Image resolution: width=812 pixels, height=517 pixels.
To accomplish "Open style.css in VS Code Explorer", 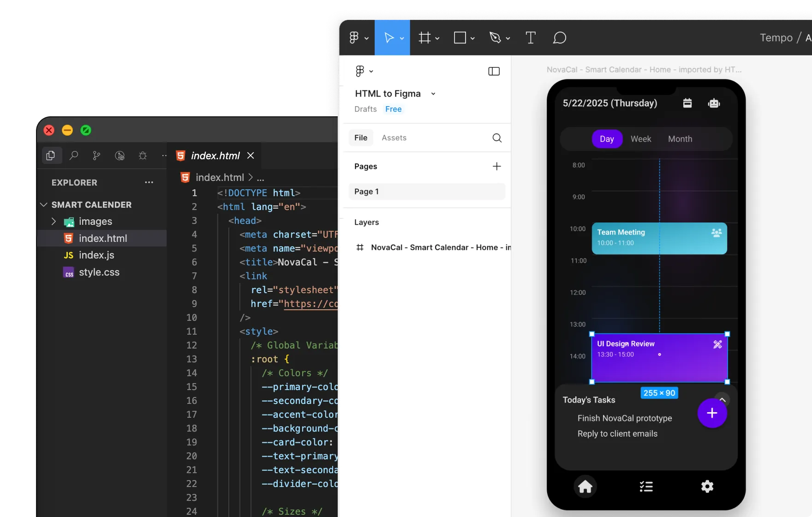I will [101, 272].
